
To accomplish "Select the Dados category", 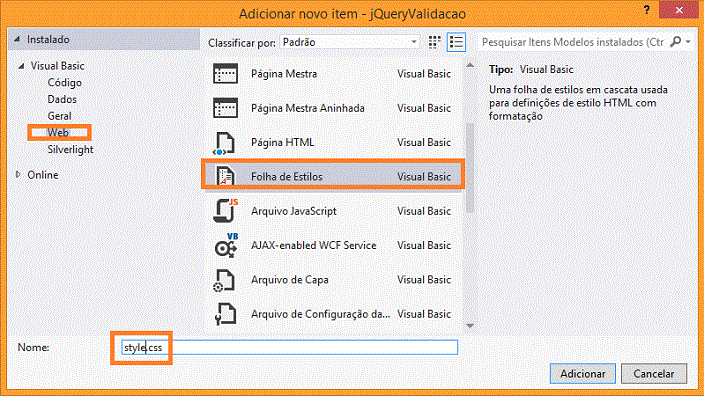I will [62, 99].
